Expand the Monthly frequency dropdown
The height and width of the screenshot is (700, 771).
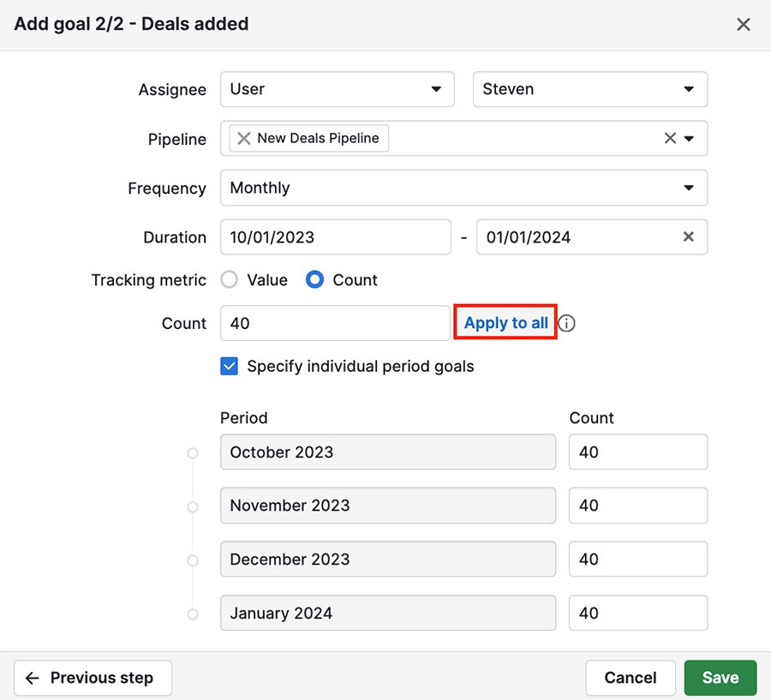pyautogui.click(x=463, y=188)
